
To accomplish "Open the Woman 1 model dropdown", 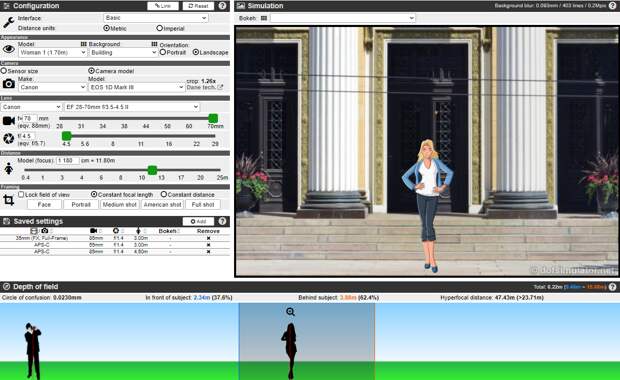I will pyautogui.click(x=52, y=53).
